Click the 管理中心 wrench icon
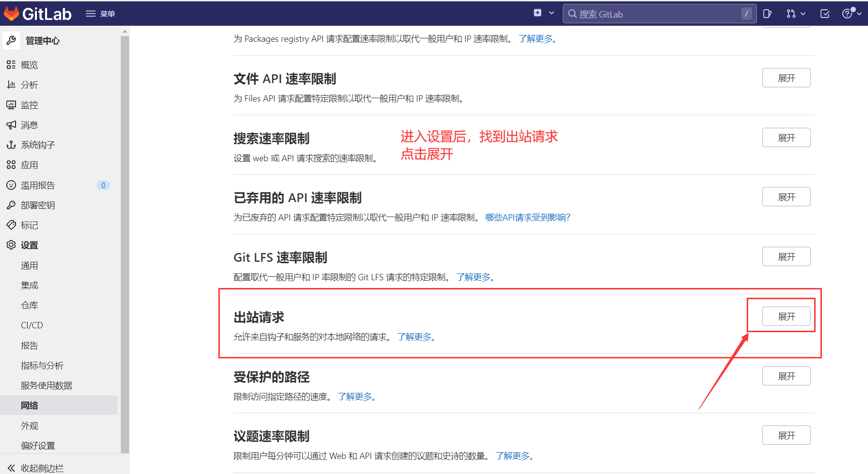 click(x=11, y=40)
